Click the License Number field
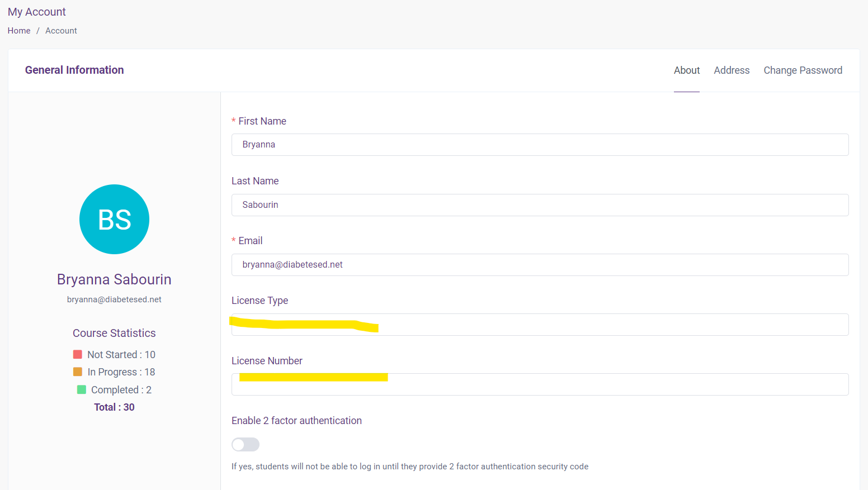The height and width of the screenshot is (490, 868). (x=559, y=385)
